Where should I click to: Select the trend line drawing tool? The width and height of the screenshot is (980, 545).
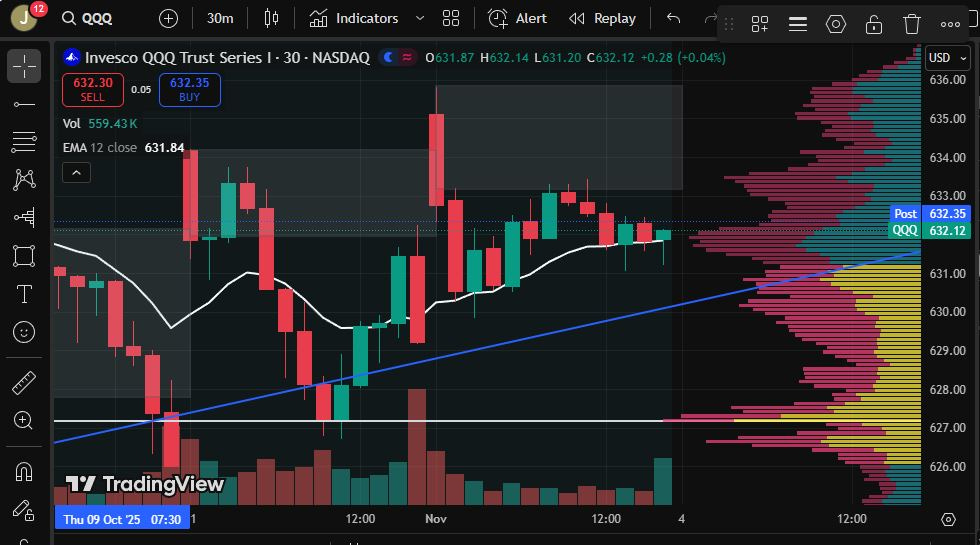coord(24,104)
